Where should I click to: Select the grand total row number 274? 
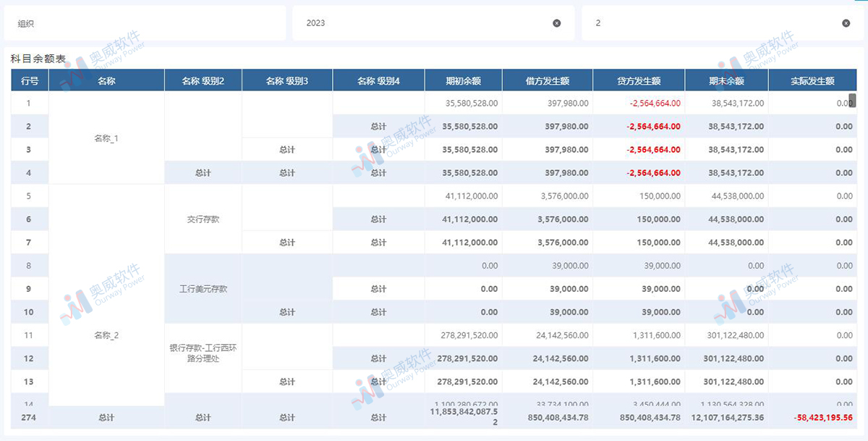pyautogui.click(x=29, y=418)
